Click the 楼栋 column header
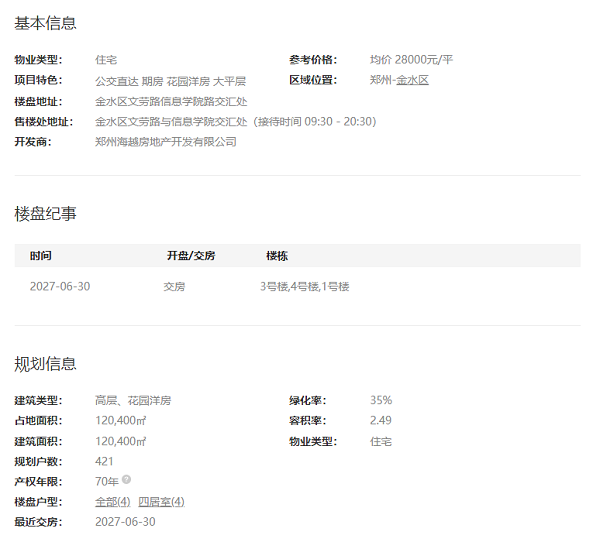600x549 pixels. 277,256
